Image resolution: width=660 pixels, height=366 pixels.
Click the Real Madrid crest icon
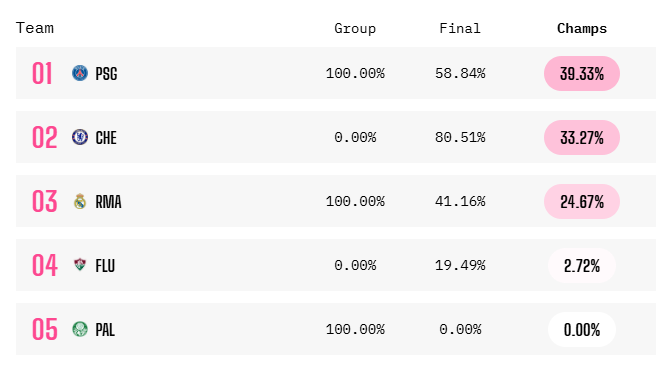point(80,201)
